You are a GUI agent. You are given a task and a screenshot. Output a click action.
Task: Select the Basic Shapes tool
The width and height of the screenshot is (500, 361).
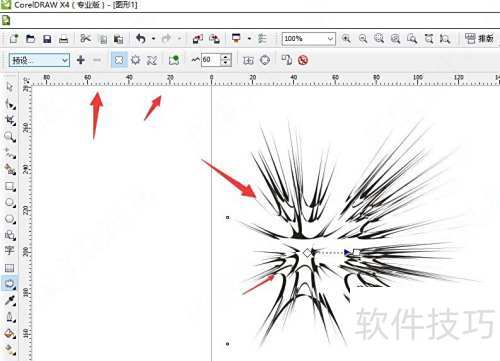10,235
